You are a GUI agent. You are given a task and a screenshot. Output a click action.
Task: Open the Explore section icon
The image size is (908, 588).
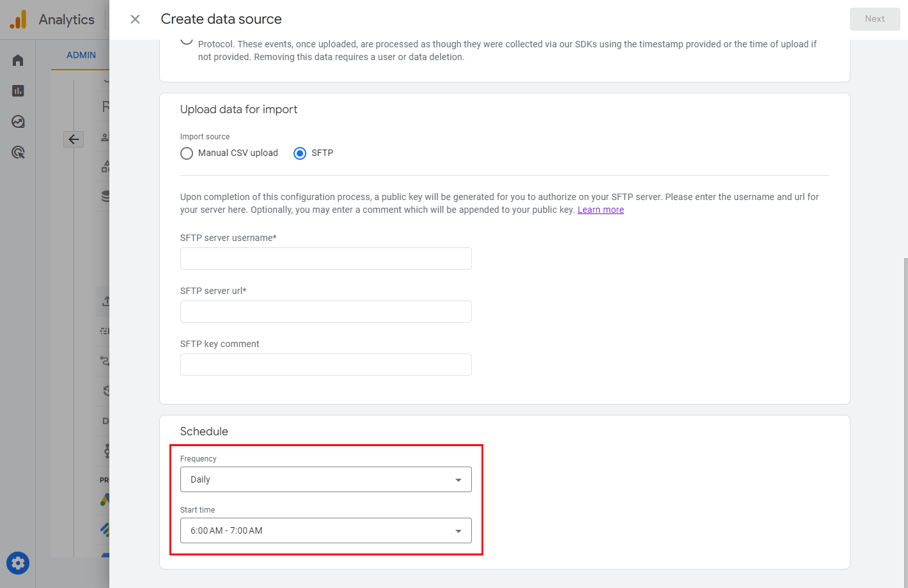click(x=18, y=121)
